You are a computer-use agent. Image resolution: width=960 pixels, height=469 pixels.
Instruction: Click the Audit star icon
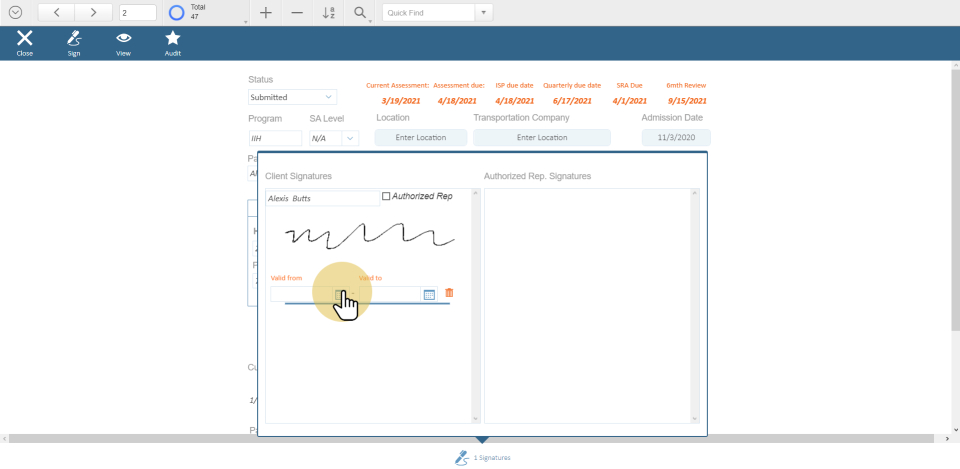pos(172,41)
